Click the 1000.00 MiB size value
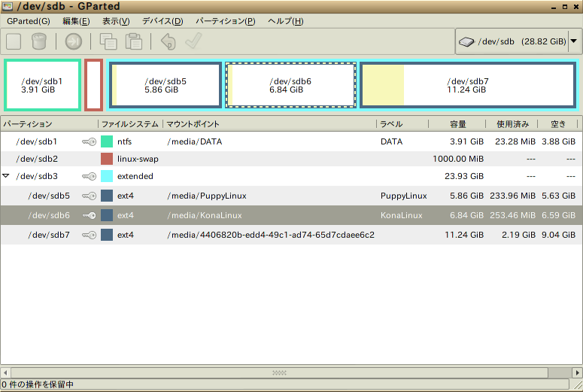Viewport: 583px width, 392px height. point(458,159)
